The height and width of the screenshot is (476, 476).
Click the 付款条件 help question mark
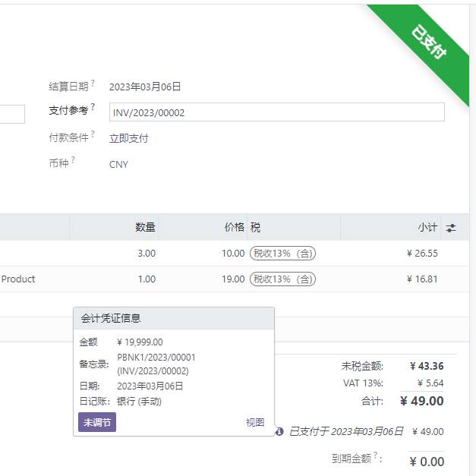(x=93, y=134)
